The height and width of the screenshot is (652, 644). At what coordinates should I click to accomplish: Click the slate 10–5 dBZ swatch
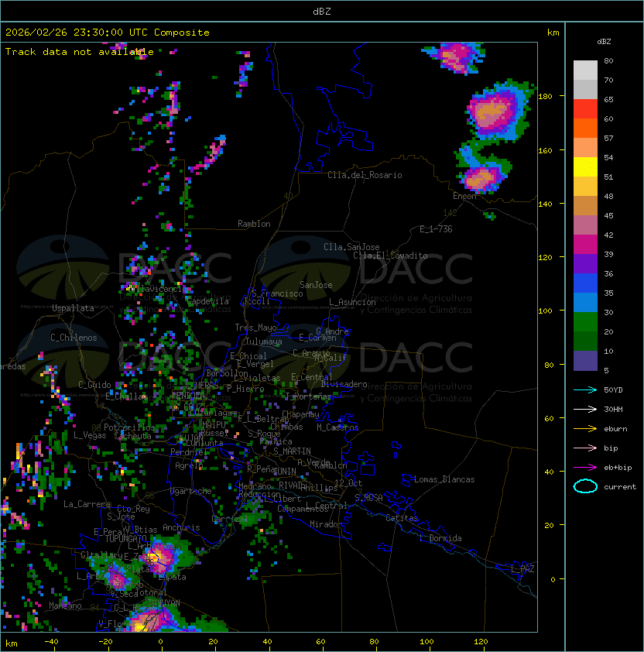click(x=585, y=361)
